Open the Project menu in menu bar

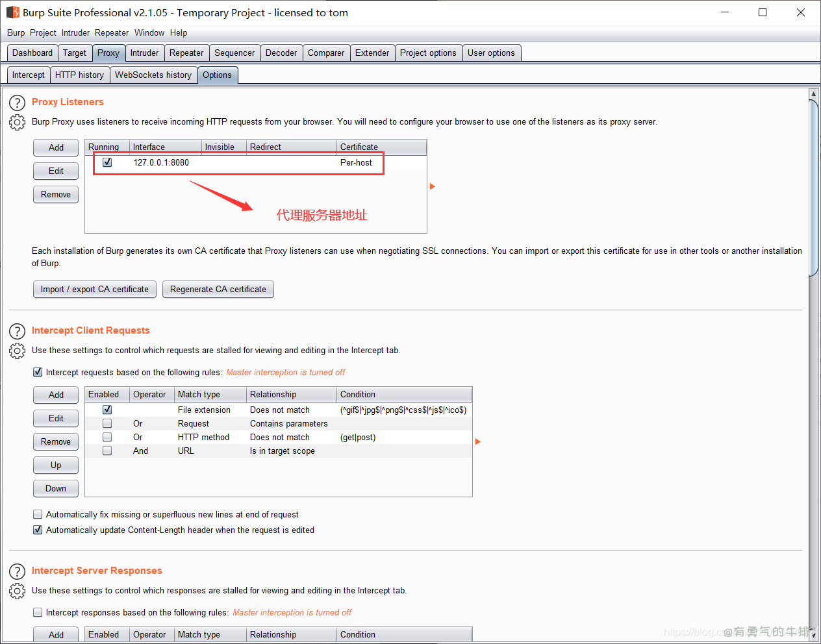tap(43, 32)
